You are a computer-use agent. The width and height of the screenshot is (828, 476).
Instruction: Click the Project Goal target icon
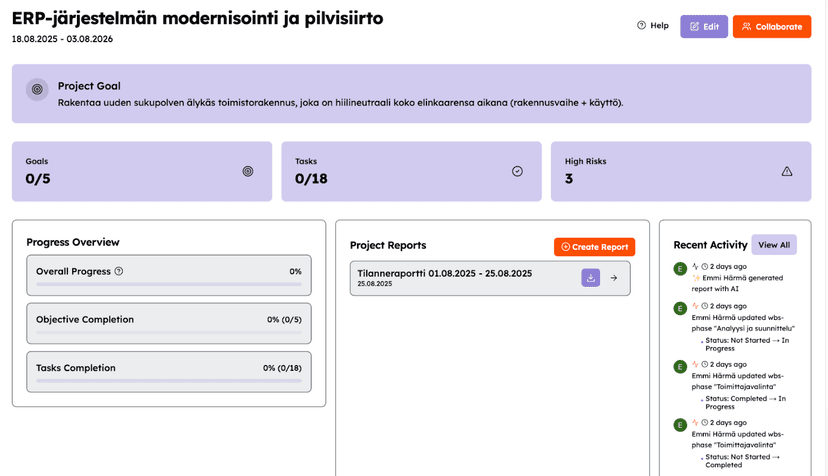coord(37,89)
